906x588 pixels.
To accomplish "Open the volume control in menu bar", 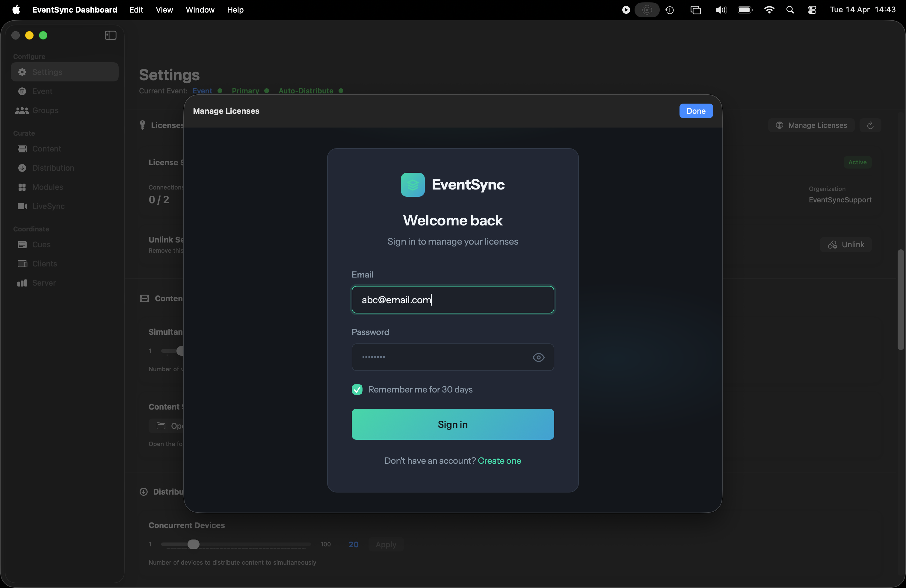I will [721, 10].
